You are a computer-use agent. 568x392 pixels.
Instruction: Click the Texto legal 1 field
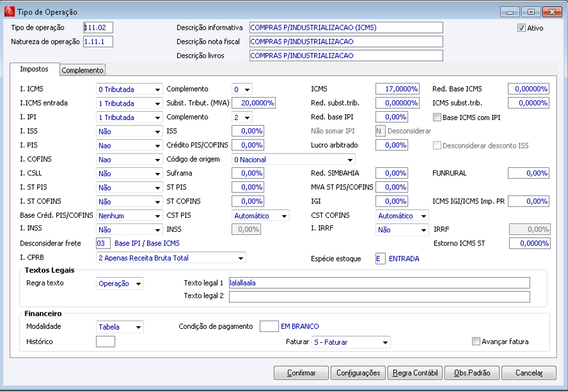pos(379,283)
